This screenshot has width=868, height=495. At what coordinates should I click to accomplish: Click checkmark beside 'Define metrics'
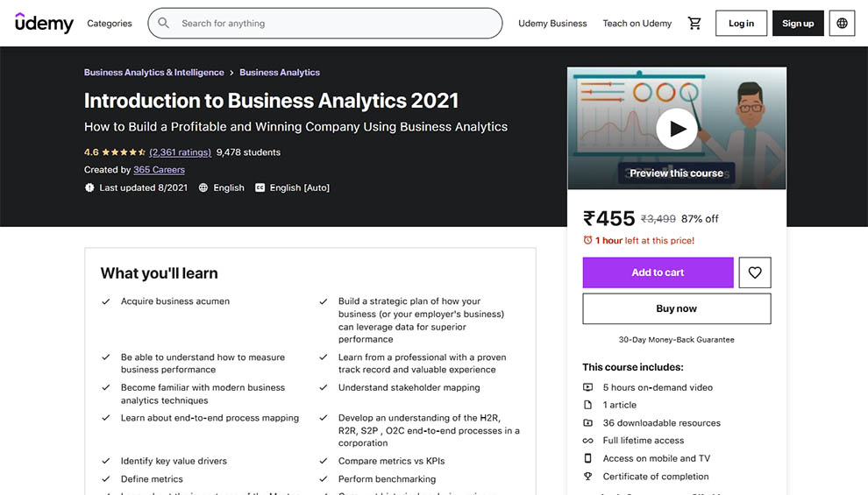[106, 479]
